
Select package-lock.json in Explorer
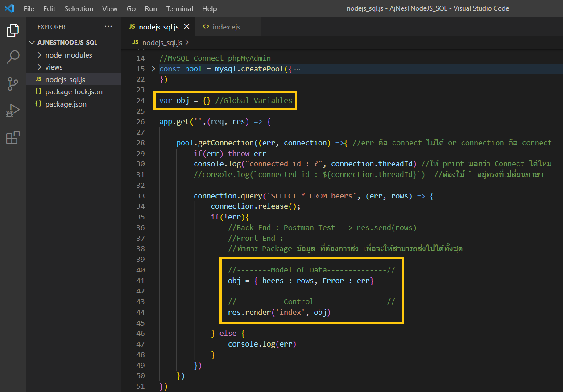(74, 91)
